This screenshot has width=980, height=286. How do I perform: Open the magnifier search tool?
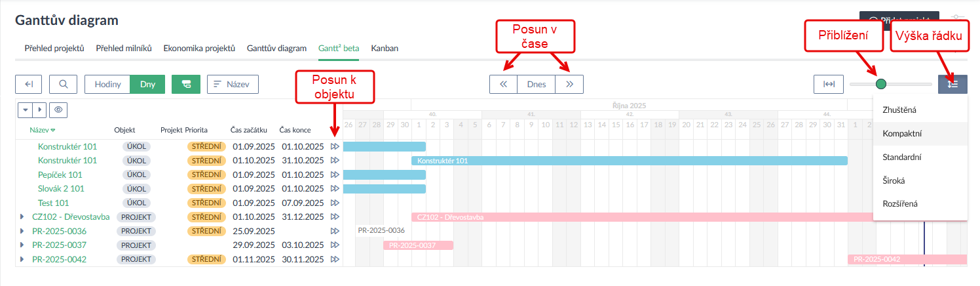coord(63,84)
